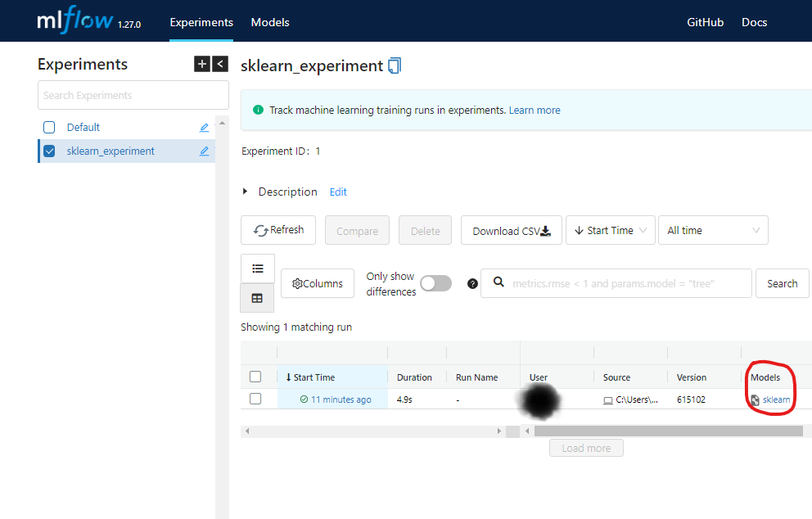Open the GitHub link in header

705,22
